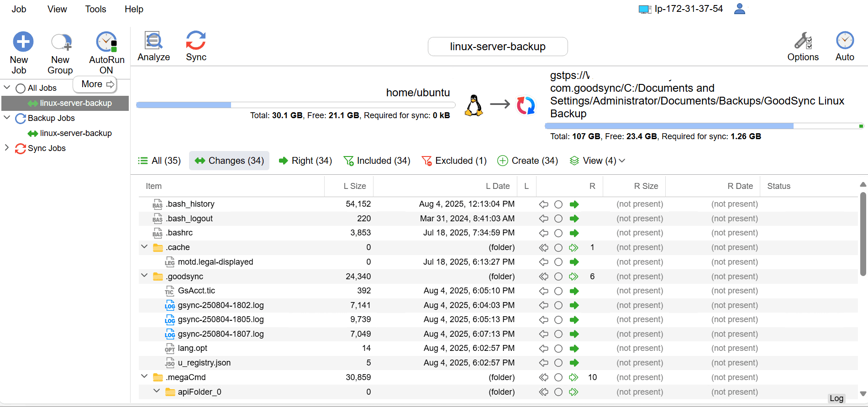Show Create (34) items
Screen dimensions: 868x407
528,161
